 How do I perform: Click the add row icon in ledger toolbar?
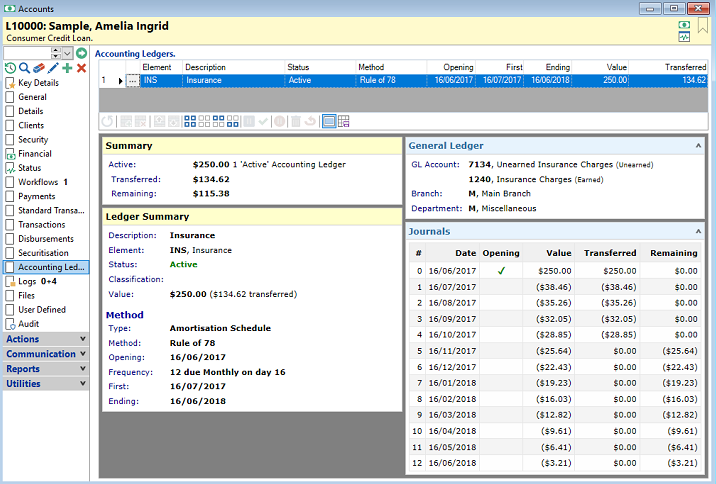pyautogui.click(x=126, y=121)
